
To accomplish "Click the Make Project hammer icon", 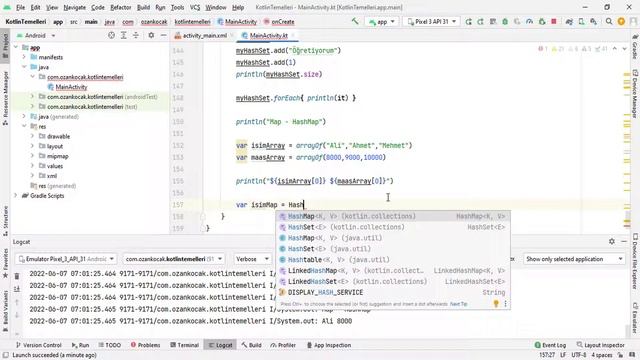I will point(355,21).
